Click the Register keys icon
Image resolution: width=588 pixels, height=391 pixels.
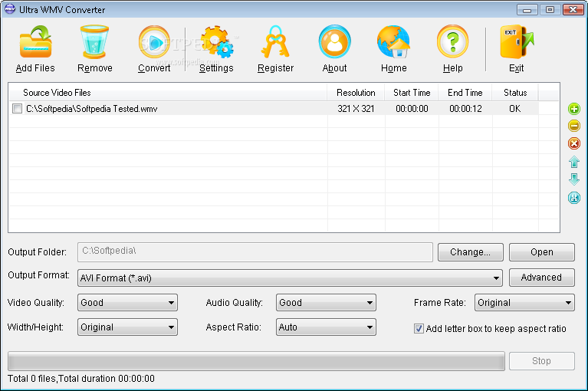point(275,41)
